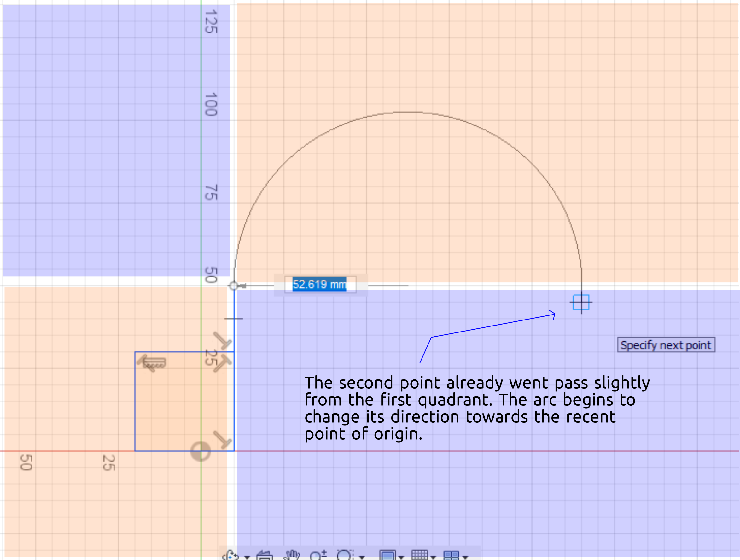Image resolution: width=740 pixels, height=560 pixels.
Task: Select the sketch origin point circle
Action: pyautogui.click(x=201, y=452)
